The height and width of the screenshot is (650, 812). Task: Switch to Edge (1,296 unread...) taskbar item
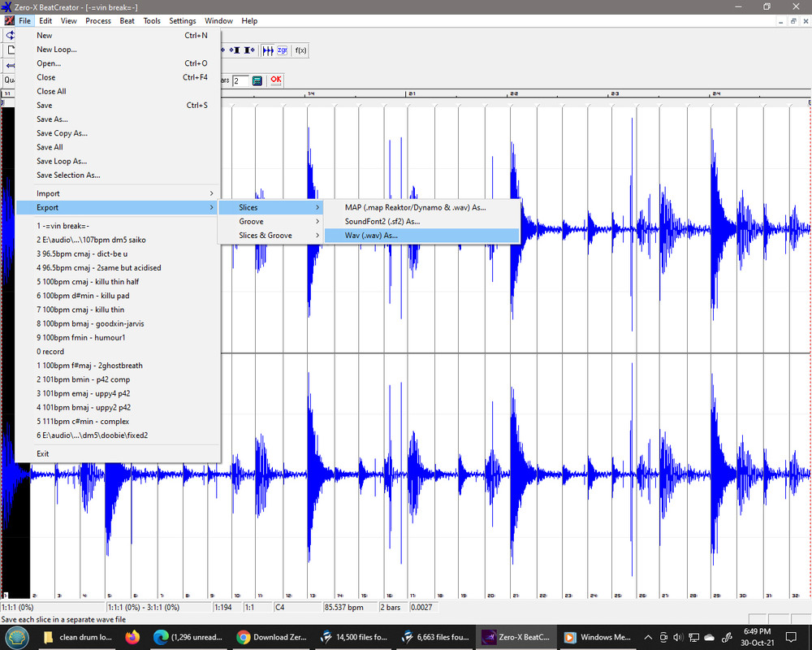point(189,637)
